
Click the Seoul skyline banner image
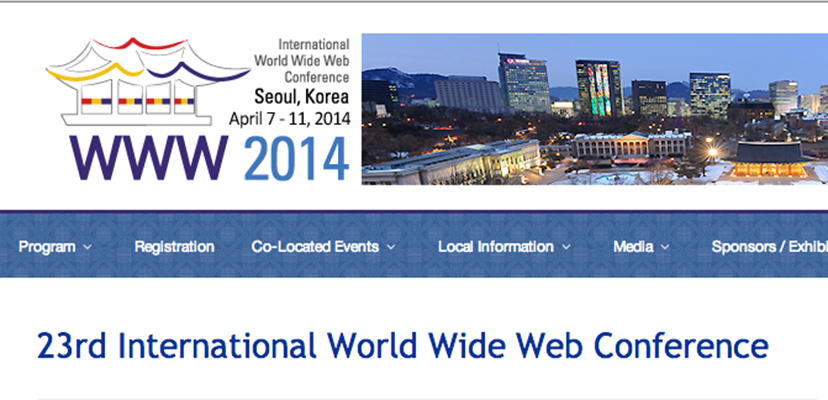pos(595,109)
